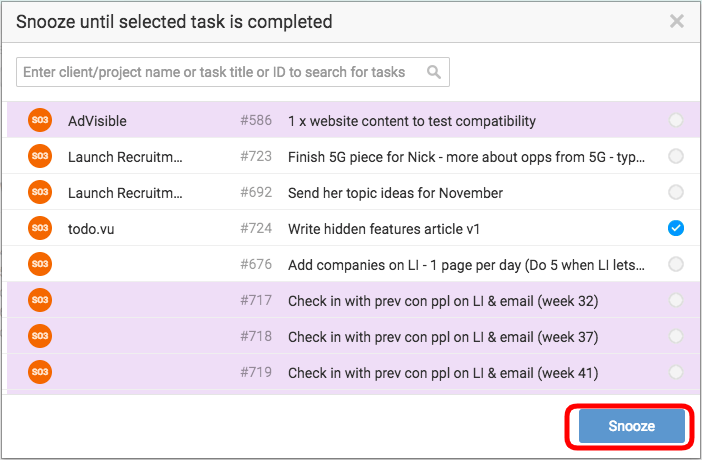
Task: Click the S03 avatar on task #717 row
Action: (40, 301)
